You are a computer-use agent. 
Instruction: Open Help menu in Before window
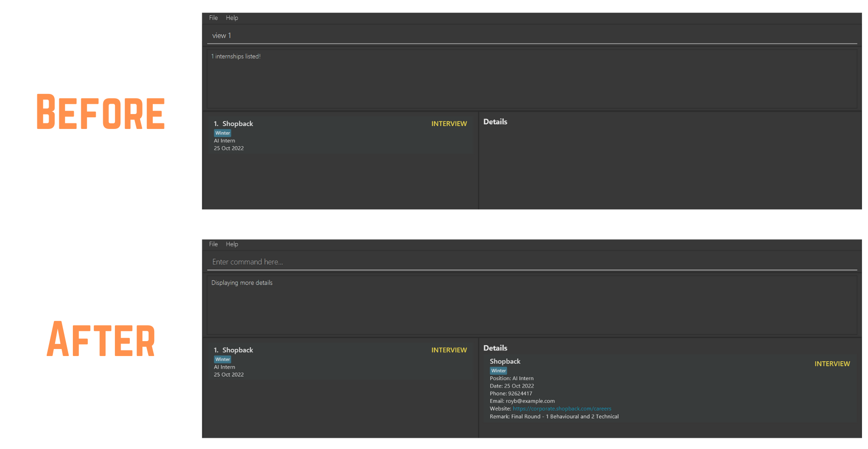tap(232, 18)
